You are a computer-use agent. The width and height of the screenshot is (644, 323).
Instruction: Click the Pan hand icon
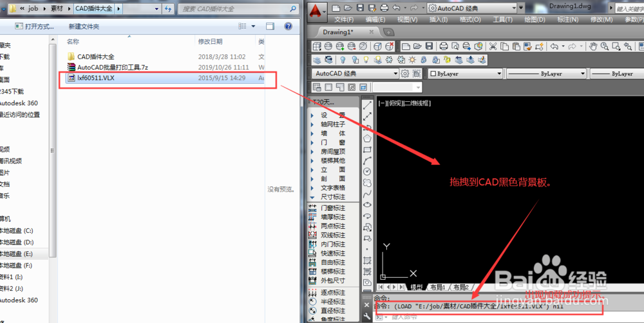592,46
